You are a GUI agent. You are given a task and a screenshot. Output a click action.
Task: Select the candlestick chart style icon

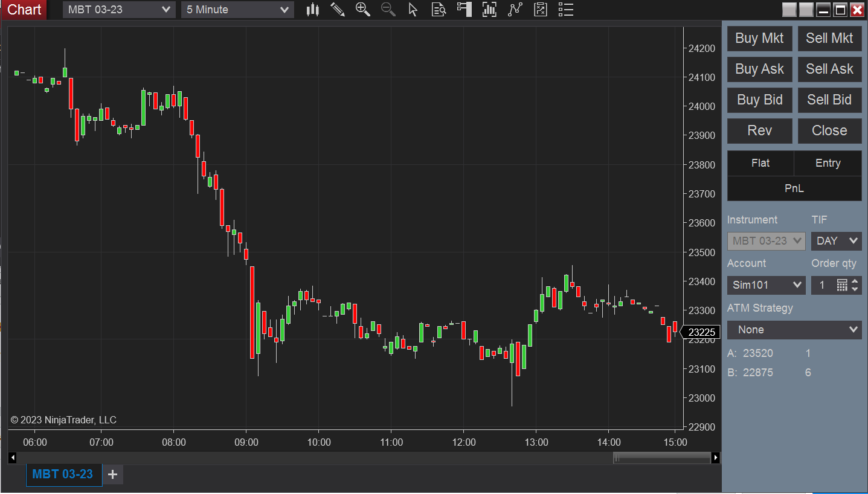coord(312,9)
